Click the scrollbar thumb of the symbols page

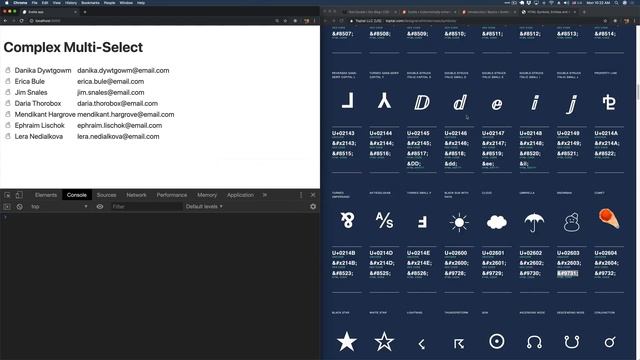[638, 92]
